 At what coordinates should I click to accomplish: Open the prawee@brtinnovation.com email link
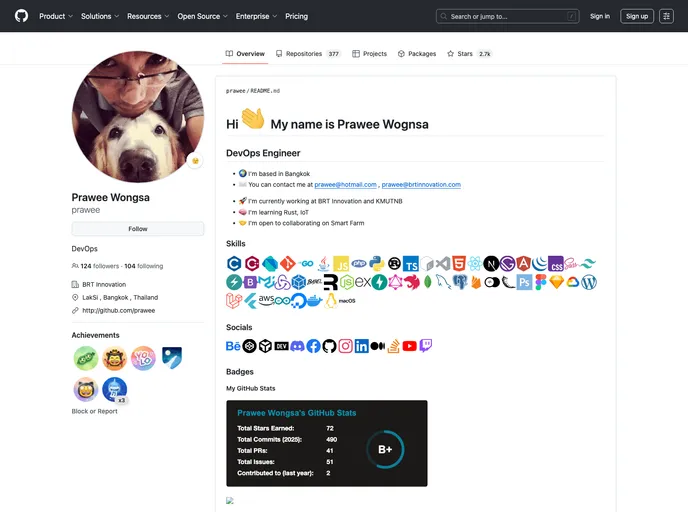[421, 185]
